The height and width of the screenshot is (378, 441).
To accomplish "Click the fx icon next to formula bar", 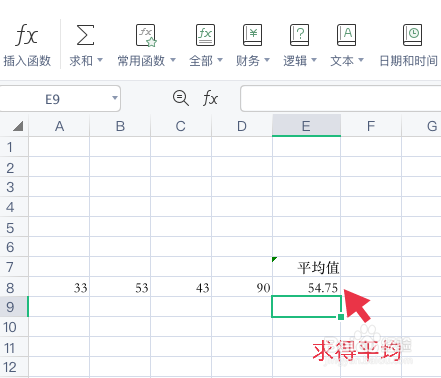I will (x=211, y=99).
